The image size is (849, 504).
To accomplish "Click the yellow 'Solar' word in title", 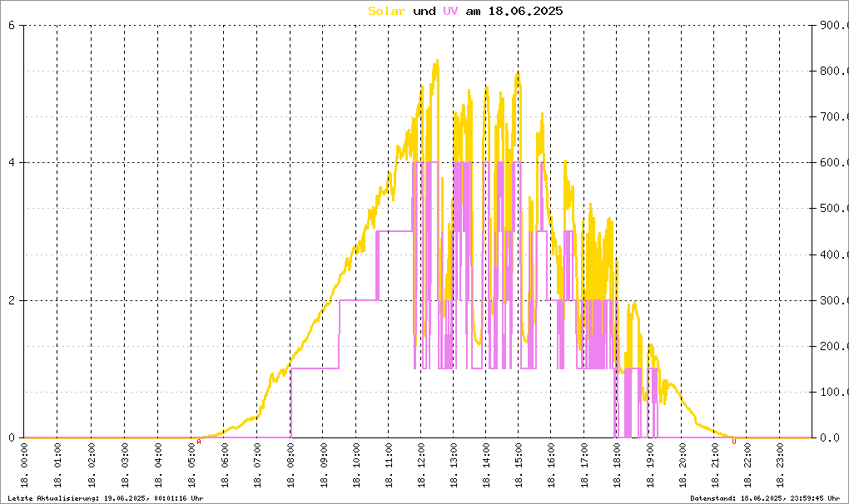I will coord(386,11).
